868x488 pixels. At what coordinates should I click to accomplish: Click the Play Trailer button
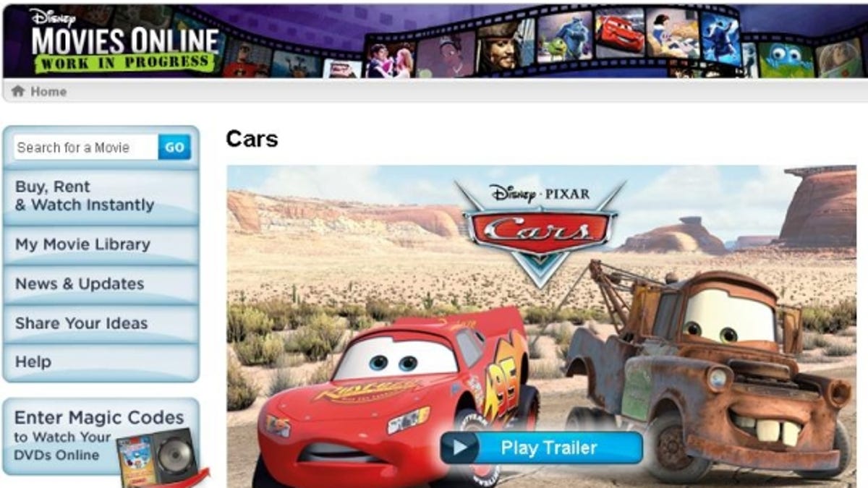(541, 448)
